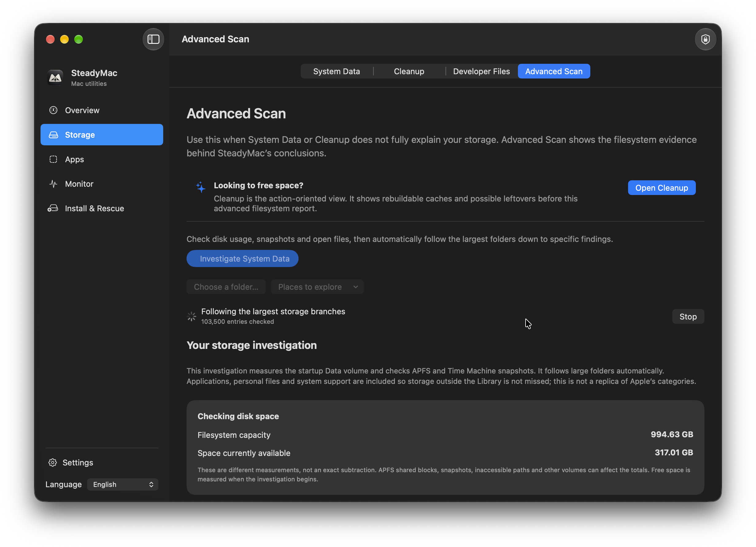Stop the running investigation
Image resolution: width=756 pixels, height=547 pixels.
[688, 316]
